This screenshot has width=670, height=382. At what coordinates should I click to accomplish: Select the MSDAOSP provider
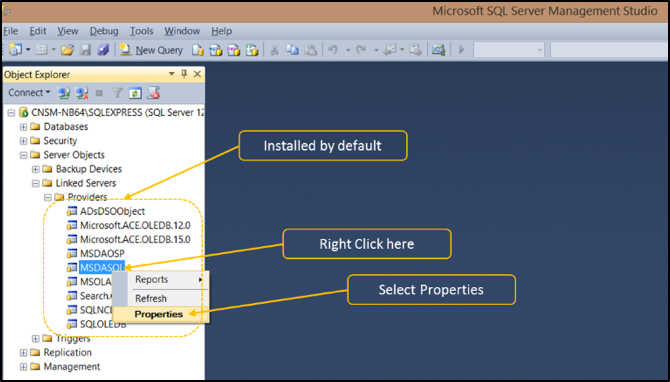pyautogui.click(x=102, y=253)
